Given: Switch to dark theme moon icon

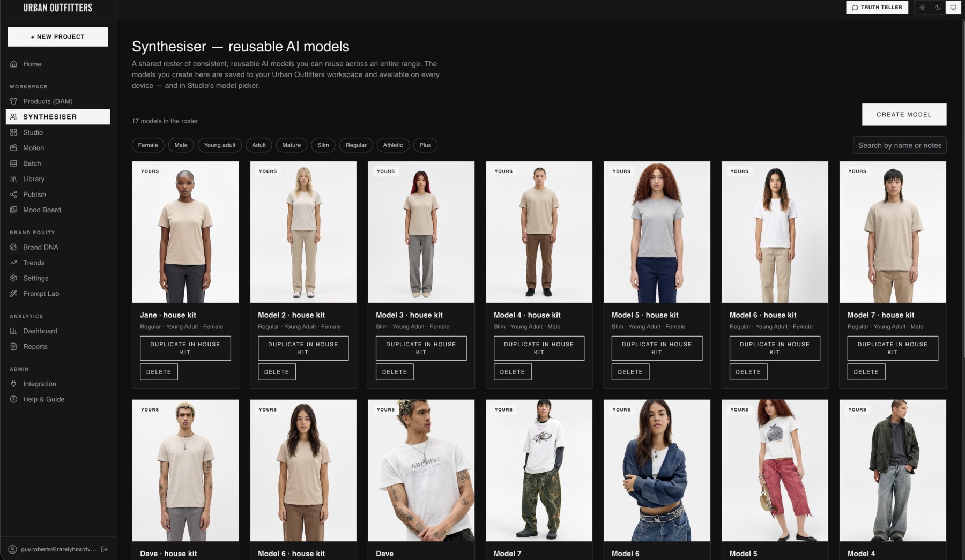Looking at the screenshot, I should click(x=938, y=8).
